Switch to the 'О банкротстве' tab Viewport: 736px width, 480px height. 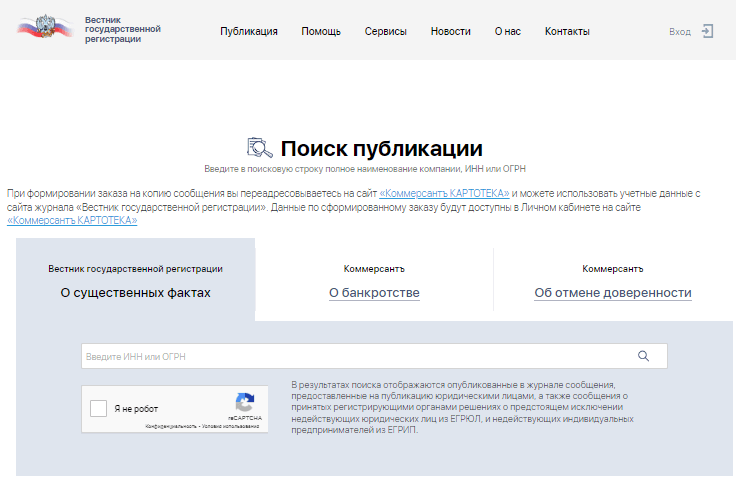click(374, 292)
